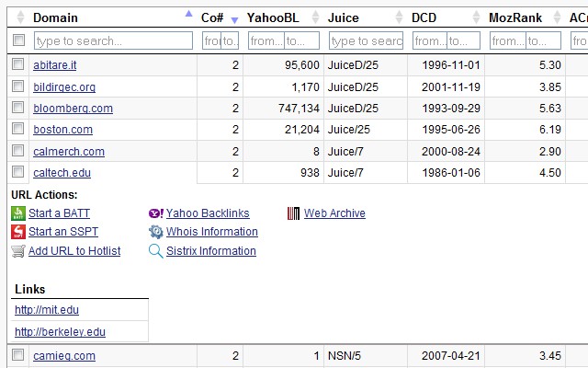Viewport: 588px width, 368px height.
Task: Sort by the DCD column header
Action: point(424,17)
